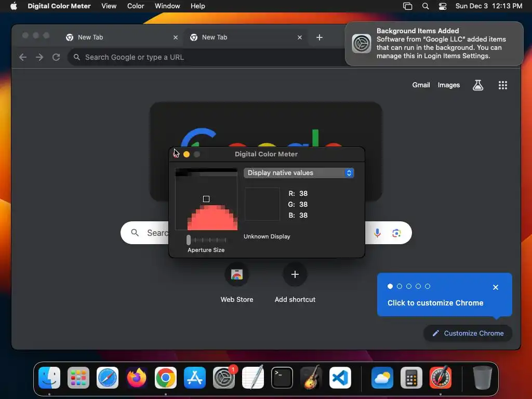This screenshot has height=399, width=532.
Task: Click the B: 38 value
Action: 298,215
